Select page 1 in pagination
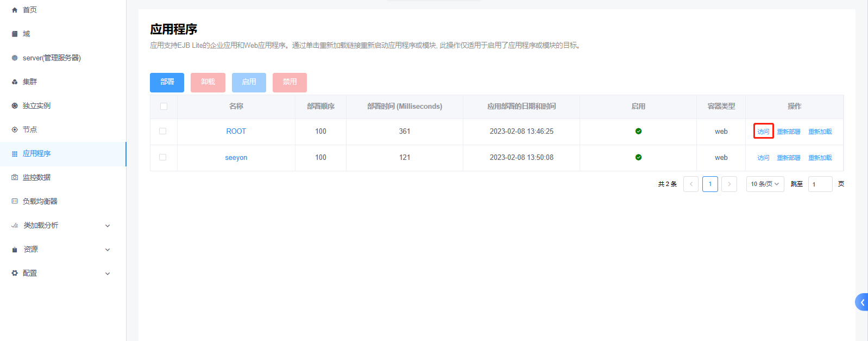This screenshot has width=868, height=341. [x=710, y=184]
